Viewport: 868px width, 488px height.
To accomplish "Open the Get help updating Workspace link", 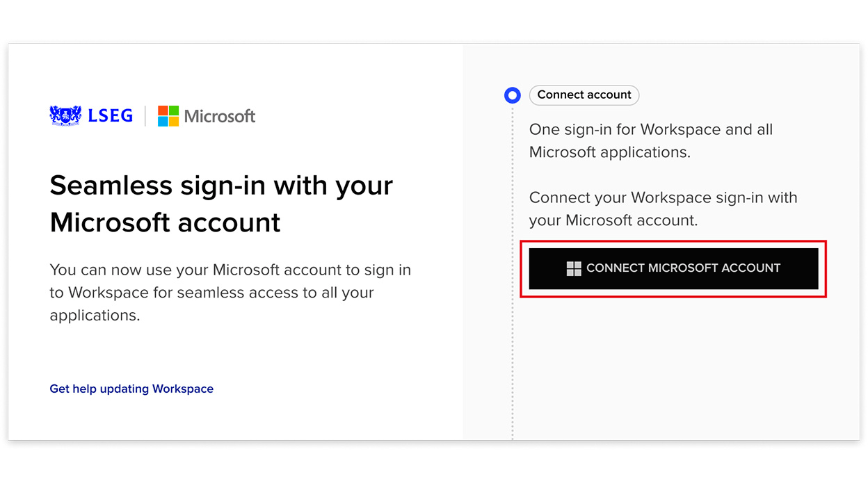I will point(131,389).
